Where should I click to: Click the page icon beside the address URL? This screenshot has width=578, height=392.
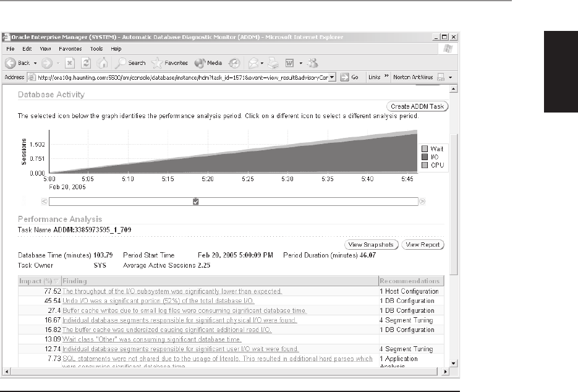(x=32, y=77)
